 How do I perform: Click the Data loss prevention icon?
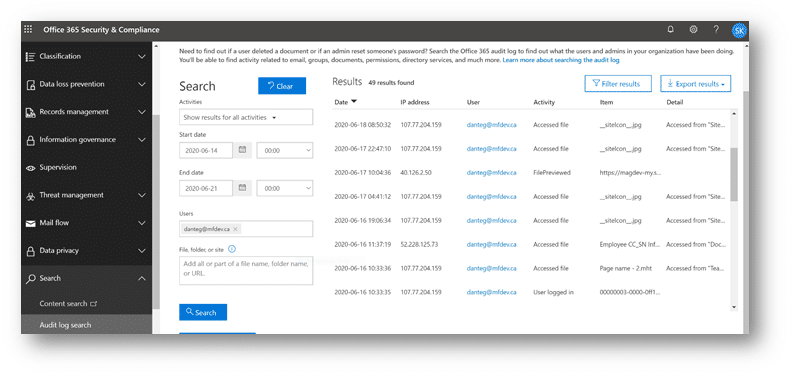tap(30, 84)
